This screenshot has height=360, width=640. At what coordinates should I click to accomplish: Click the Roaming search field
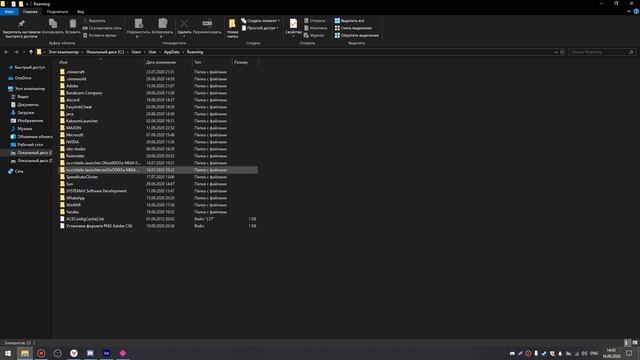tap(602, 52)
